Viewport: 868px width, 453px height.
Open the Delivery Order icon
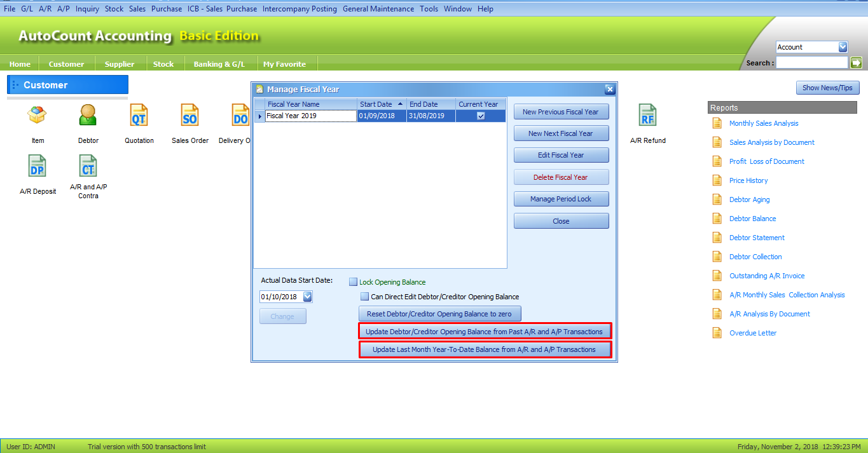241,116
